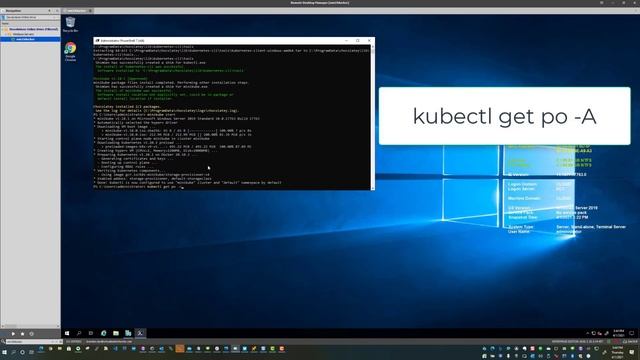Click the PowerShell window title bar icon
Screen dimensions: 640x360
pyautogui.click(x=97, y=41)
